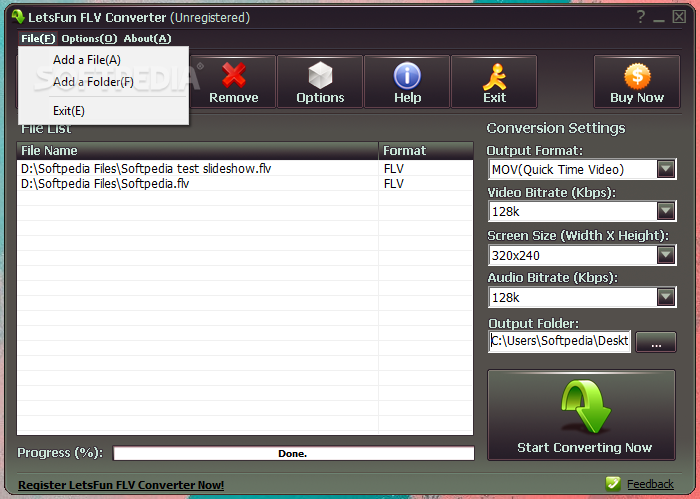This screenshot has width=700, height=499.
Task: Open the Feedback link
Action: 650,484
